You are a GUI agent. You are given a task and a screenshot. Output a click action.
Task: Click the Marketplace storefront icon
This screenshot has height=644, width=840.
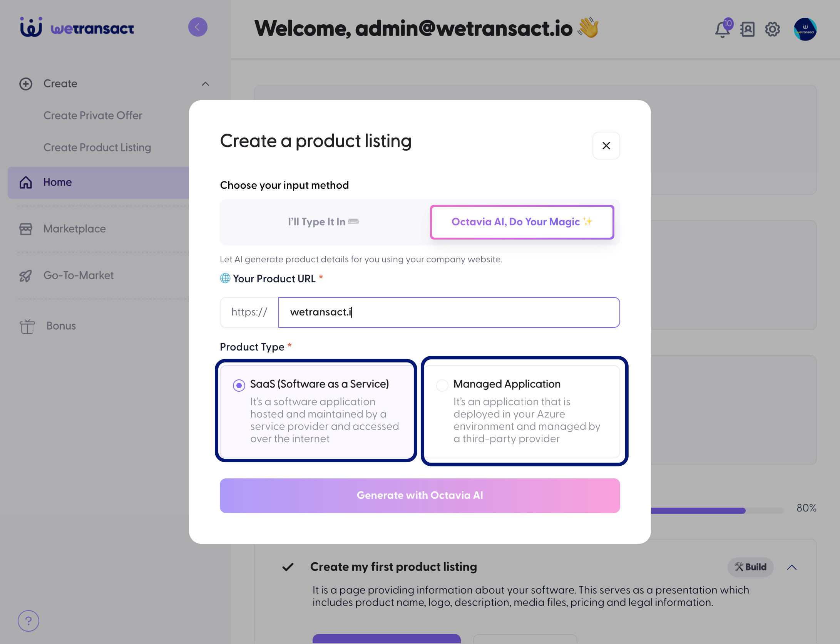pyautogui.click(x=26, y=229)
